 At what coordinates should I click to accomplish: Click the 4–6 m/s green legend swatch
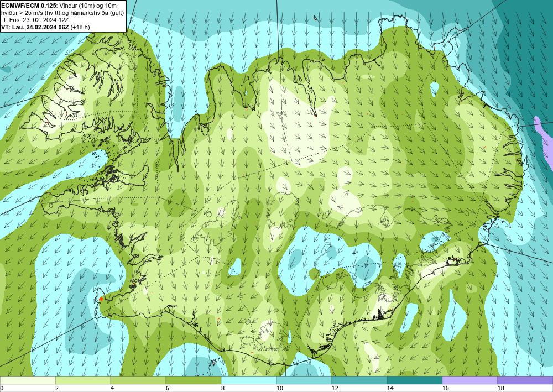[x=138, y=380]
